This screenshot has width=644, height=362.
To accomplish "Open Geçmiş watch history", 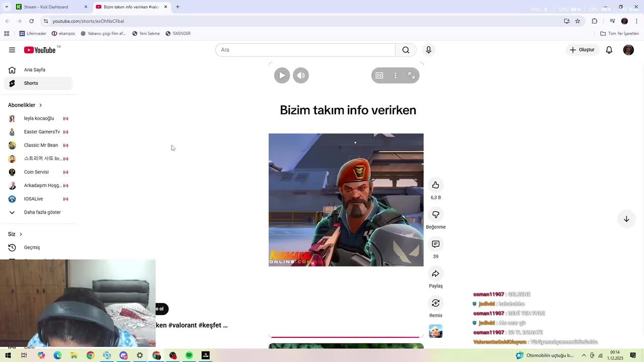I will click(38, 247).
